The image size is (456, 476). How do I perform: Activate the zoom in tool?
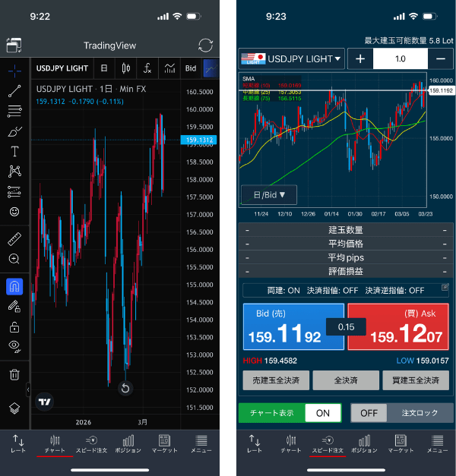14,259
